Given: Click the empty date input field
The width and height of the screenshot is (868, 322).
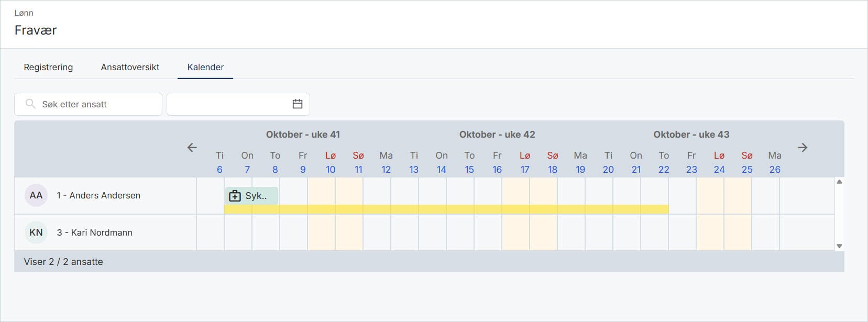Looking at the screenshot, I should click(x=238, y=104).
